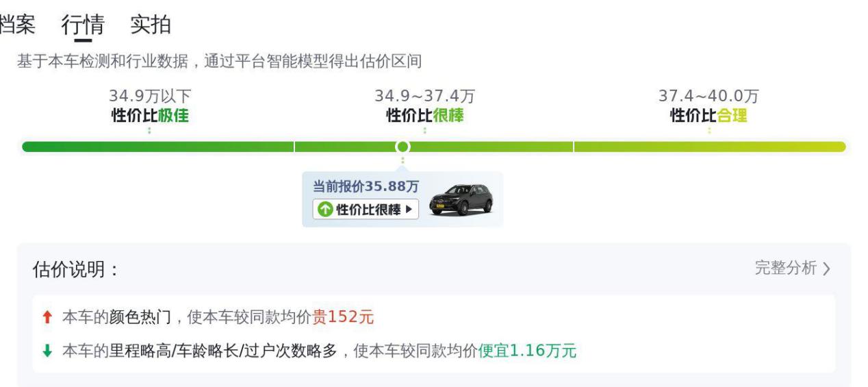Click the black car thumbnail image

461,199
